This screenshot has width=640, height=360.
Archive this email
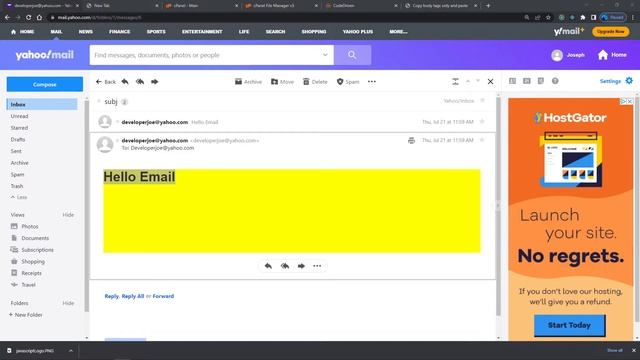point(248,82)
